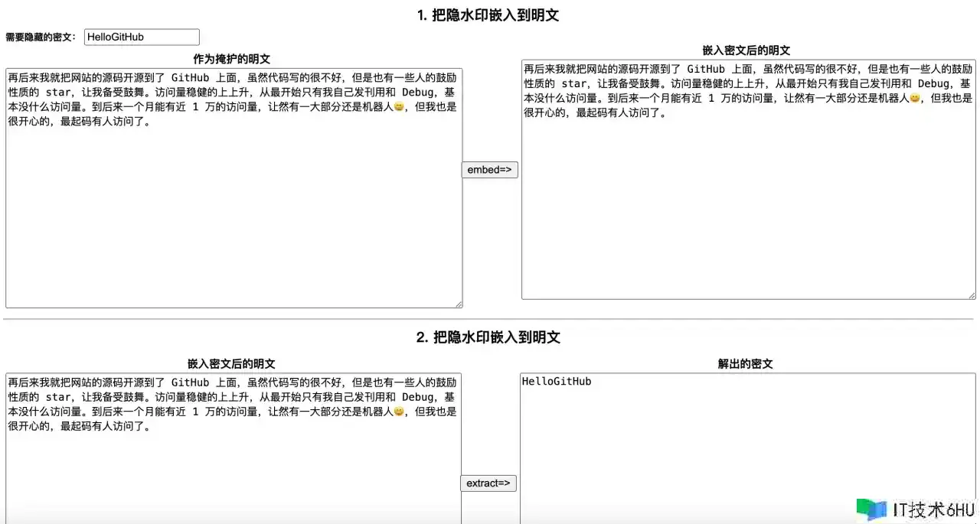Grab resize handle of top-right result textarea
This screenshot has height=524, width=980.
(x=972, y=295)
